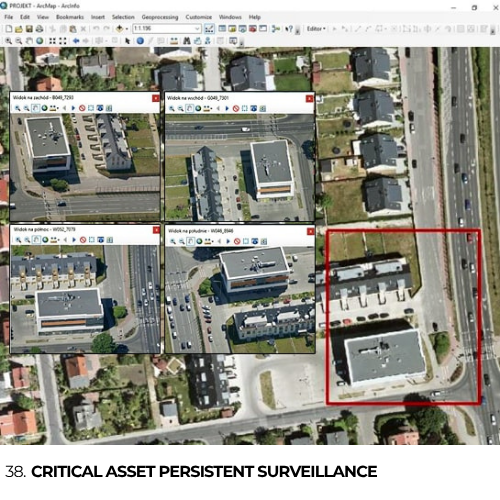Open the bookmarks dropdown in the Widok na południe viewer
The width and height of the screenshot is (500, 500).
[x=209, y=241]
